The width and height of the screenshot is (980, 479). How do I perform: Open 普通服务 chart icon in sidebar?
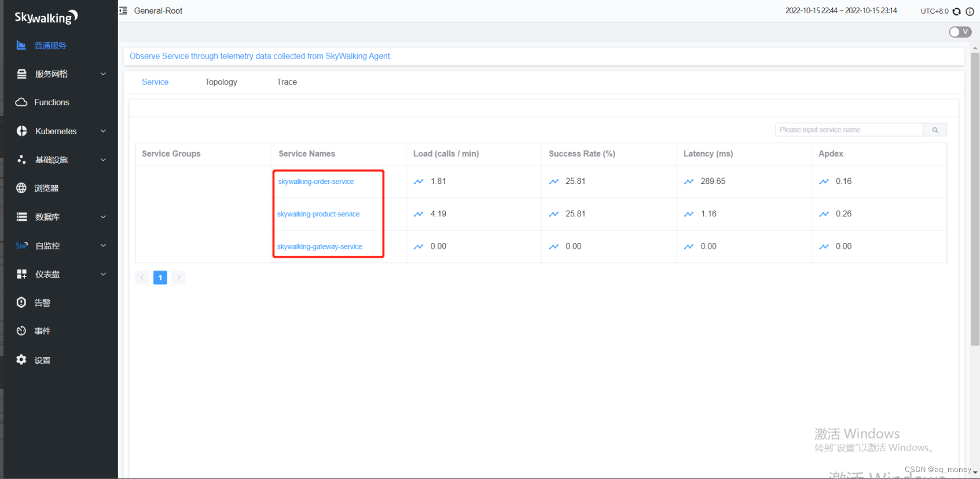(x=21, y=45)
